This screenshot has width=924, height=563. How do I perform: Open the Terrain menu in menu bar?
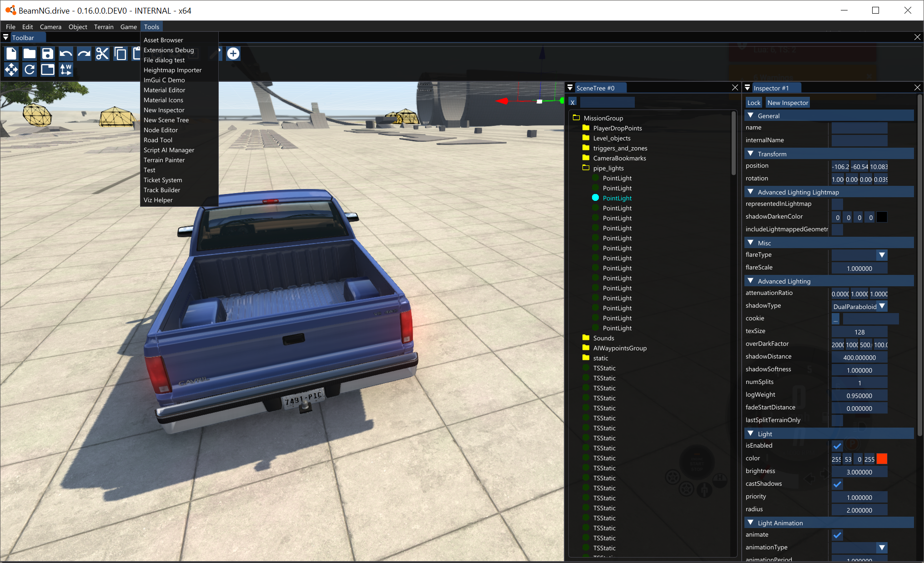tap(104, 27)
